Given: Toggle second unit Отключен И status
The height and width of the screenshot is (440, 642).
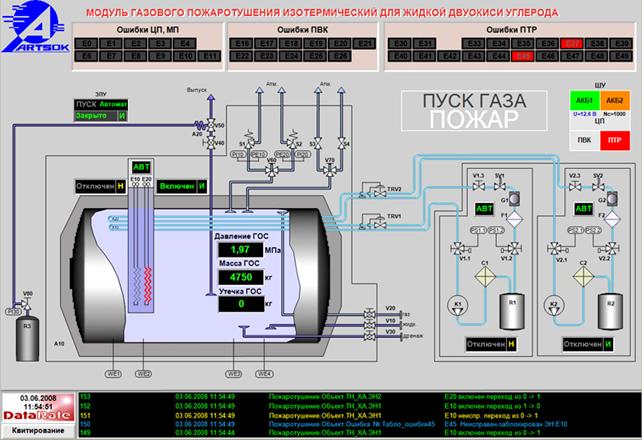Looking at the screenshot, I should tap(588, 344).
